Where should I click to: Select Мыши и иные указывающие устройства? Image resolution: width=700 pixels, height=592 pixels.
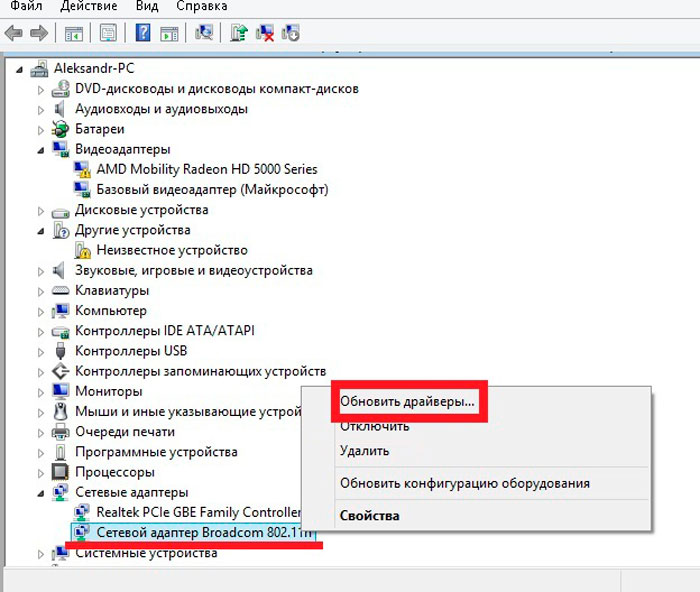pyautogui.click(x=188, y=411)
